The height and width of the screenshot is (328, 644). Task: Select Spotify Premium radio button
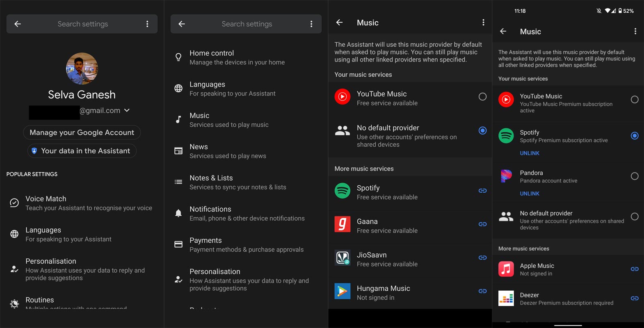click(635, 136)
